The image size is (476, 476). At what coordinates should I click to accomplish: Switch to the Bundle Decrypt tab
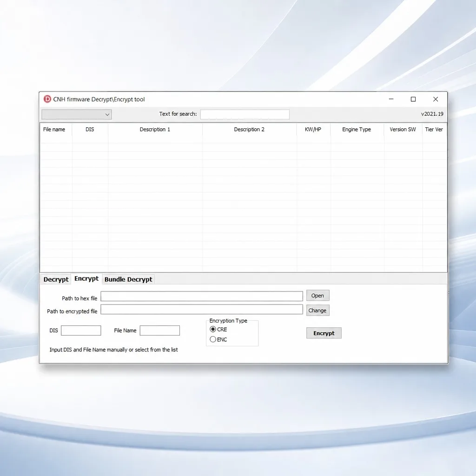[x=128, y=279]
